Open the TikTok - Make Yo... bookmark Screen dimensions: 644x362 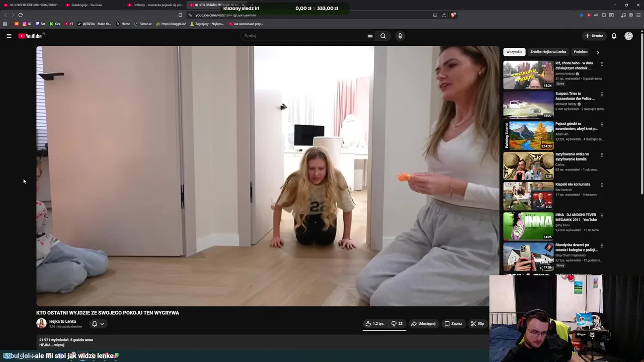coord(95,24)
